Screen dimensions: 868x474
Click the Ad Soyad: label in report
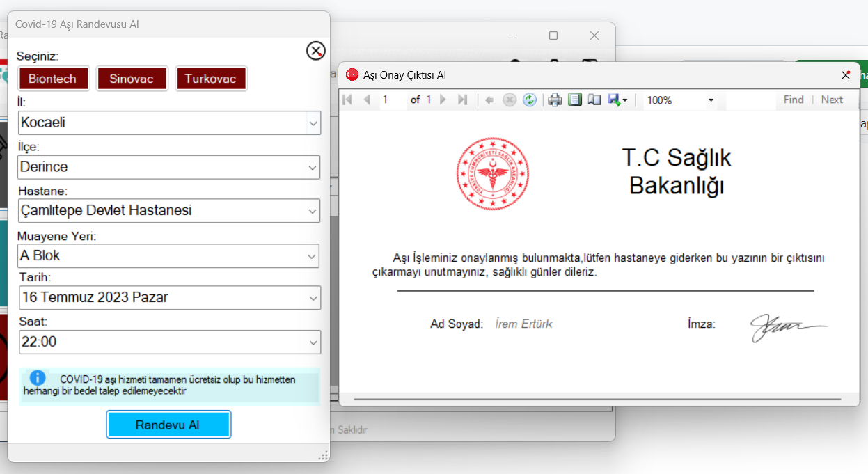pos(457,324)
